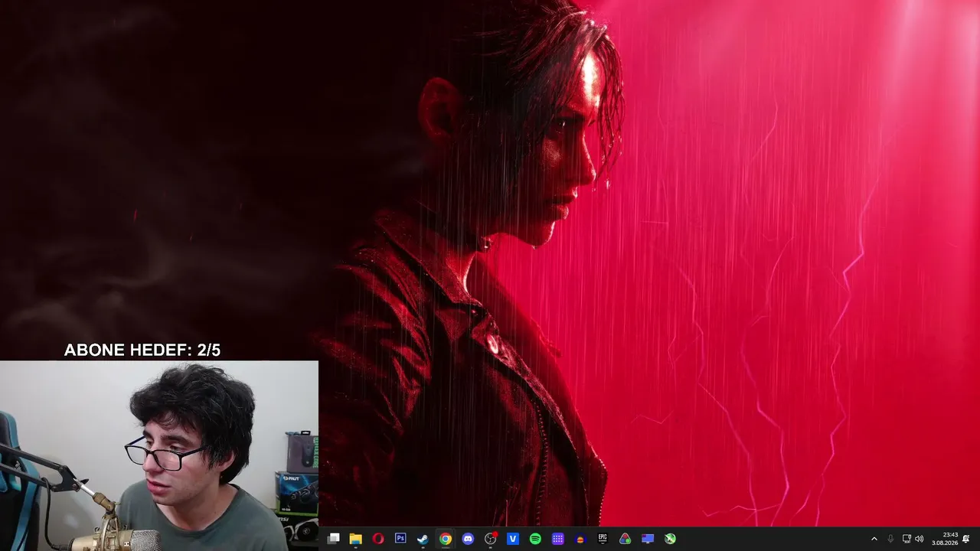Open the Steam client

click(423, 539)
